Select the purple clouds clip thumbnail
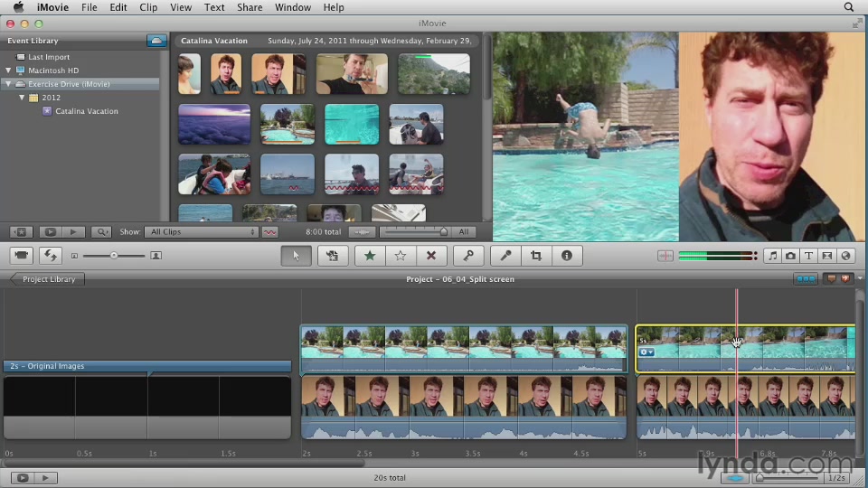 214,125
